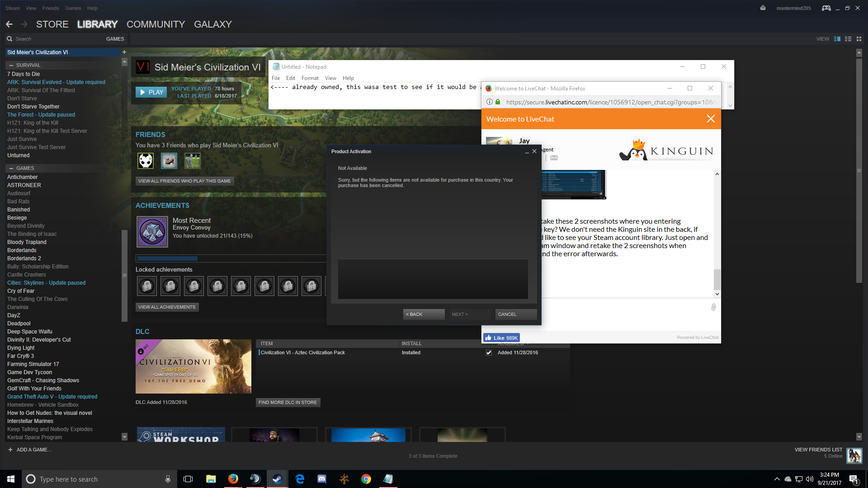Toggle the Aztec Civilization Pack install checkbox
Screen dimensions: 868x488
489,352
